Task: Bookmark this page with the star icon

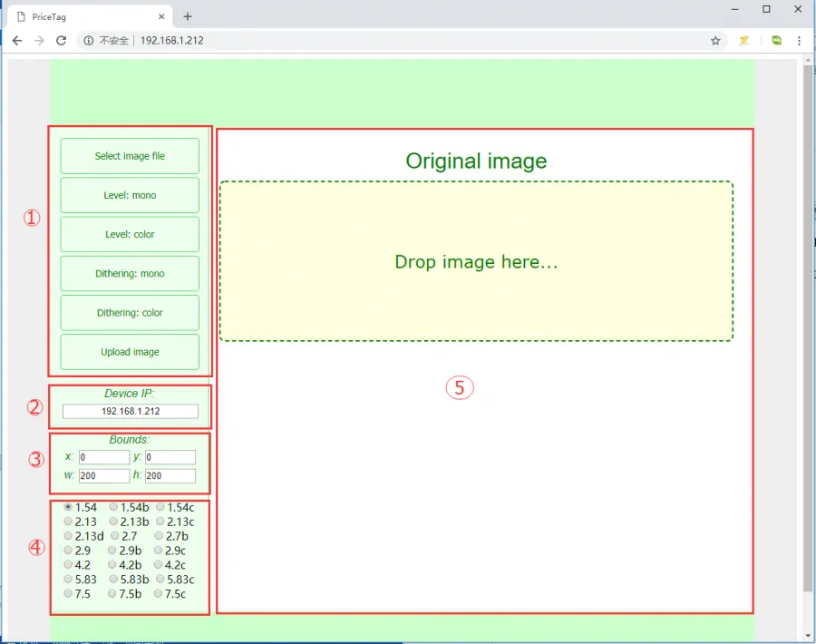Action: point(715,41)
